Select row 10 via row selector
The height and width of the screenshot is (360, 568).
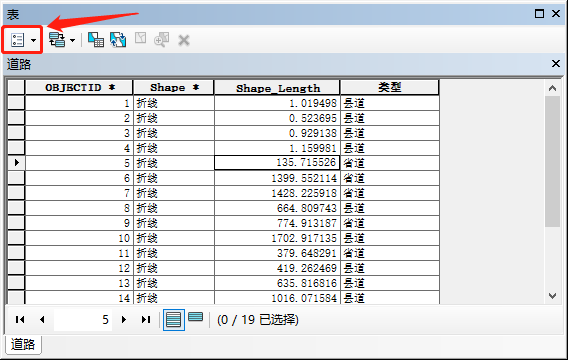click(x=16, y=238)
